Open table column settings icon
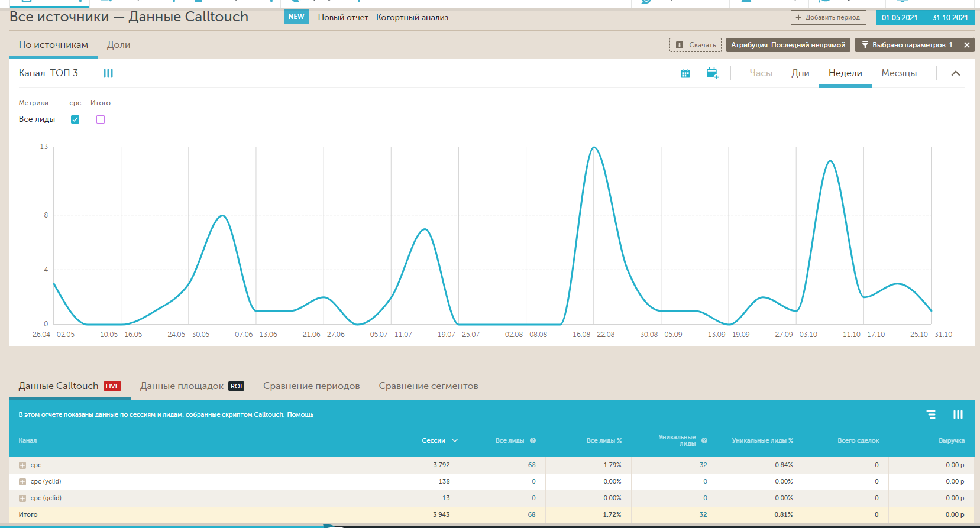Image resolution: width=980 pixels, height=528 pixels. (x=958, y=414)
